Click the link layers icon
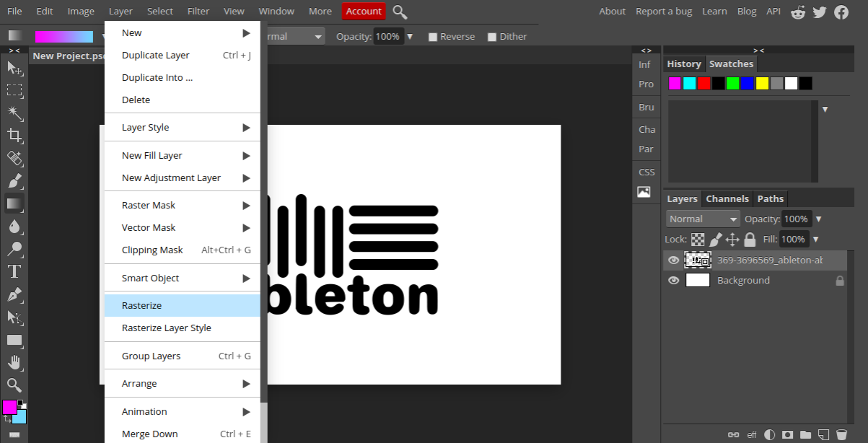The image size is (868, 443). (x=734, y=434)
